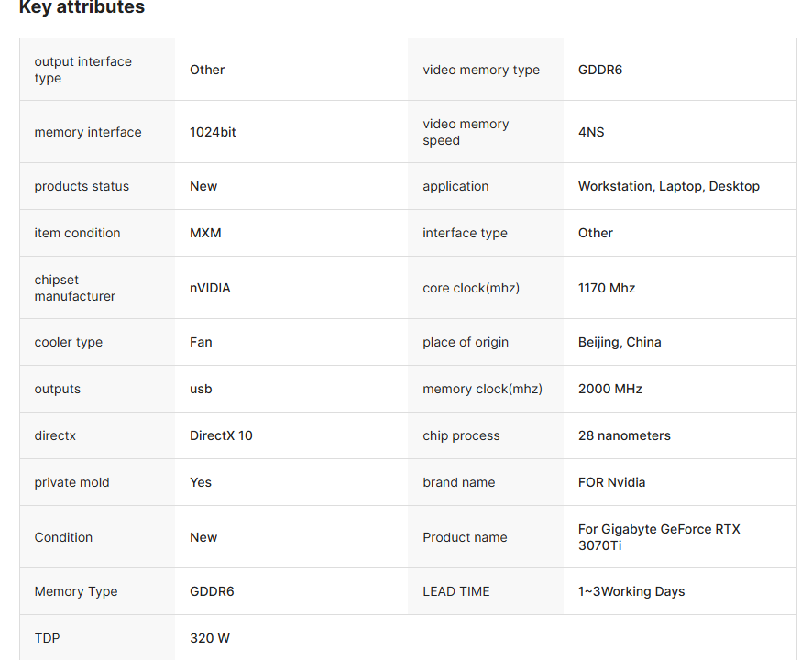Viewport: 812px width, 660px height.
Task: Click the DirectX 10 value
Action: click(x=221, y=435)
